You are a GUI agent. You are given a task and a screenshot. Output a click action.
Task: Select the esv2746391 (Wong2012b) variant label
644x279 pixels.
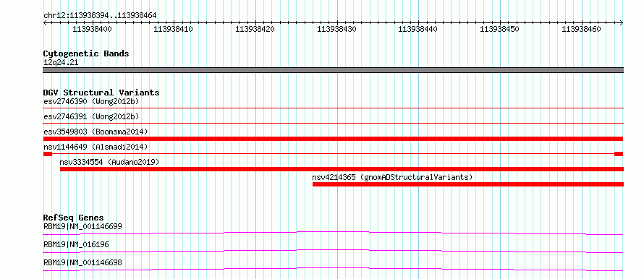[x=90, y=116]
